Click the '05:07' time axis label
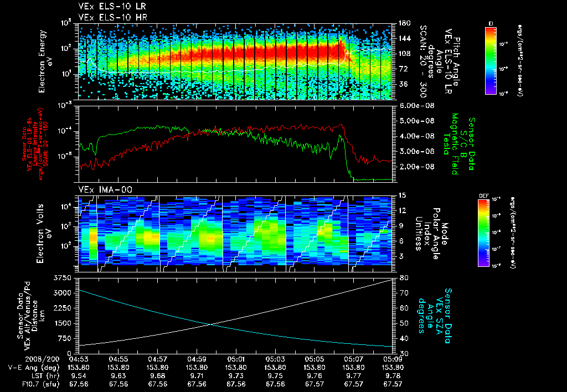This screenshot has height=392, width=567. pyautogui.click(x=354, y=359)
